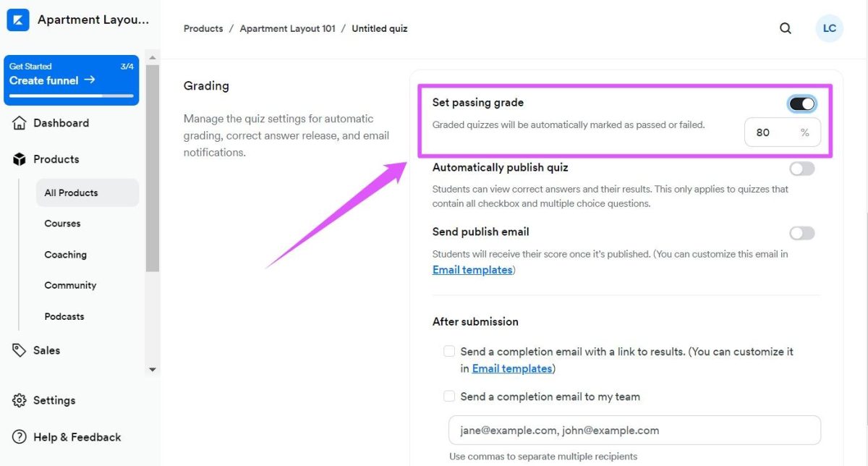This screenshot has width=868, height=466.
Task: Select Community in the sidebar
Action: (70, 285)
